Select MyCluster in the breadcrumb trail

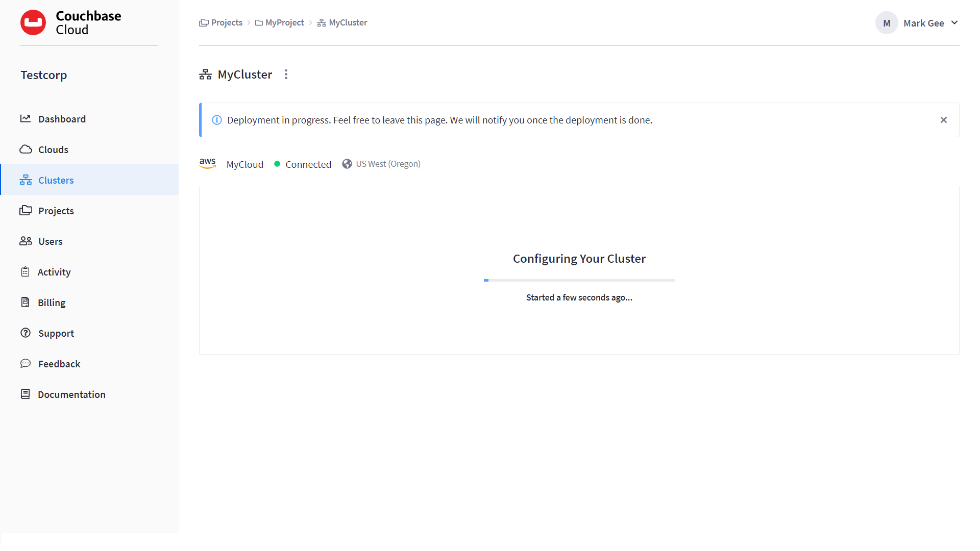coord(348,22)
